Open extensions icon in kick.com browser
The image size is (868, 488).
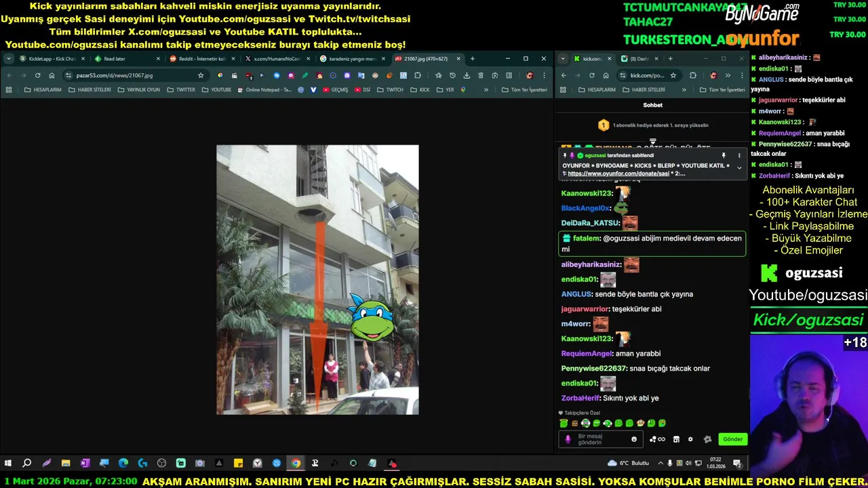[x=692, y=75]
